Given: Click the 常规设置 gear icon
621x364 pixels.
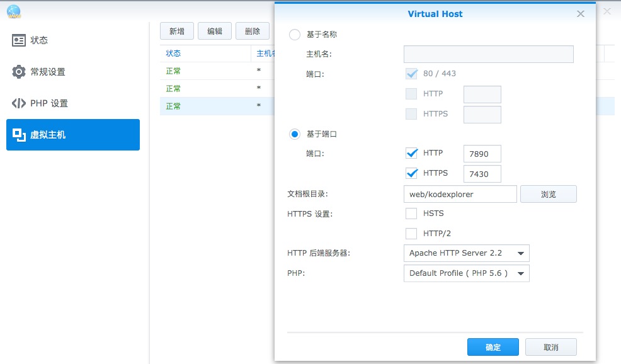Looking at the screenshot, I should [19, 72].
